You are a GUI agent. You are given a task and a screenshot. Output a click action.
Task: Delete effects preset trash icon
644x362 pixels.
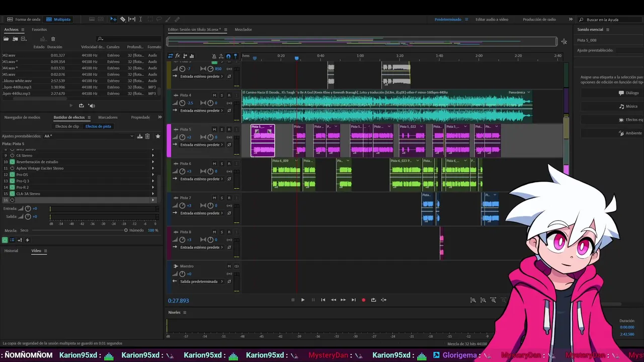(147, 136)
